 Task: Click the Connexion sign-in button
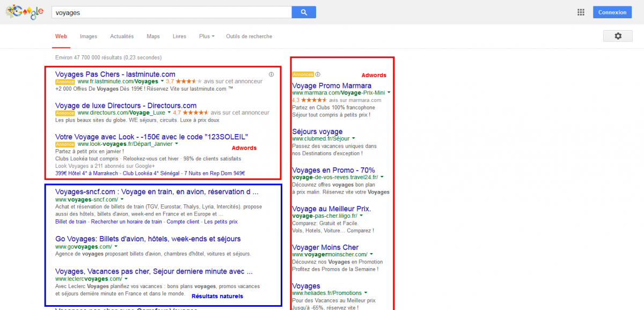(x=612, y=12)
